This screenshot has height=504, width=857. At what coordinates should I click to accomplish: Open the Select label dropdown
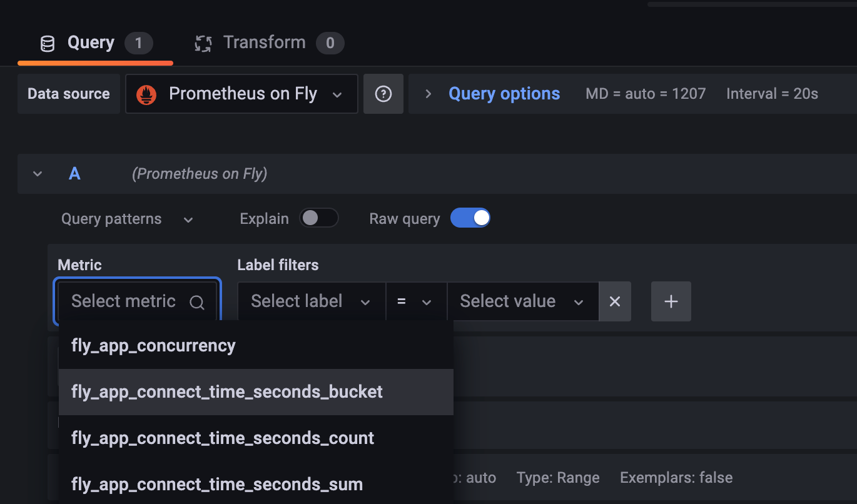click(312, 301)
